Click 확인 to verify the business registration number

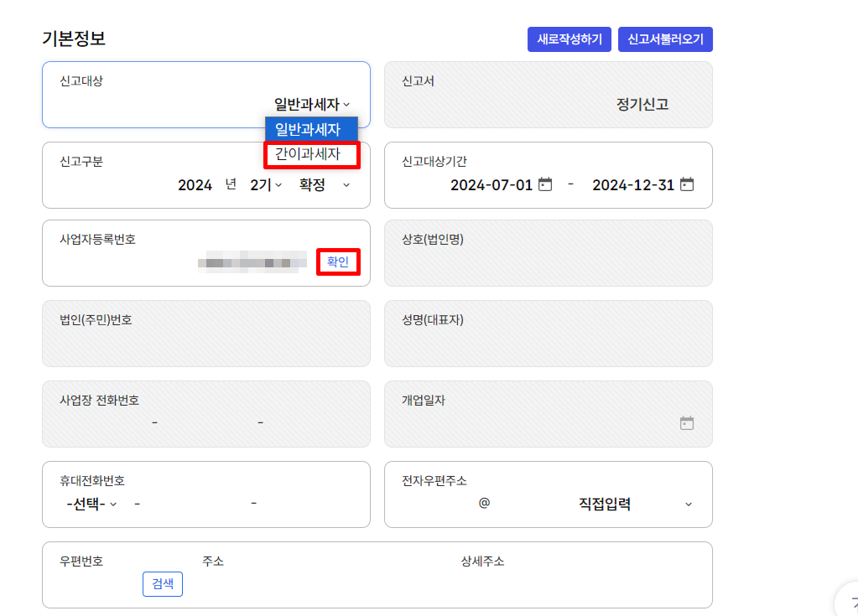(338, 262)
